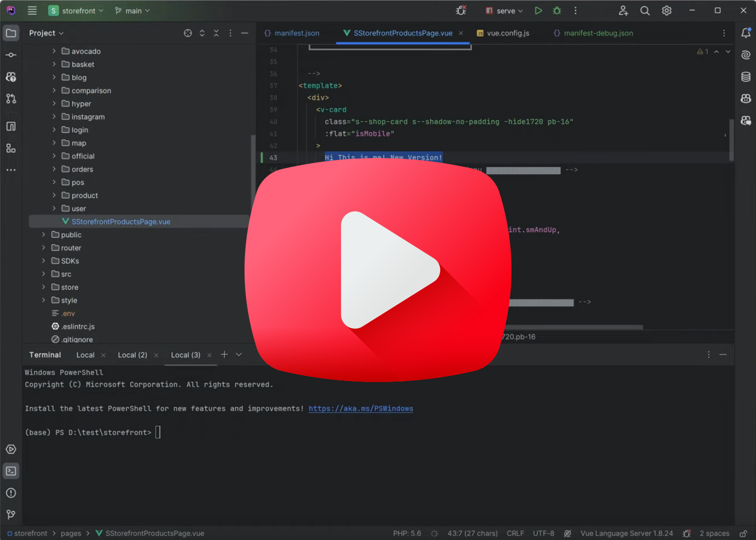The height and width of the screenshot is (540, 756).
Task: Toggle the Terminal tool window icon
Action: coord(11,471)
